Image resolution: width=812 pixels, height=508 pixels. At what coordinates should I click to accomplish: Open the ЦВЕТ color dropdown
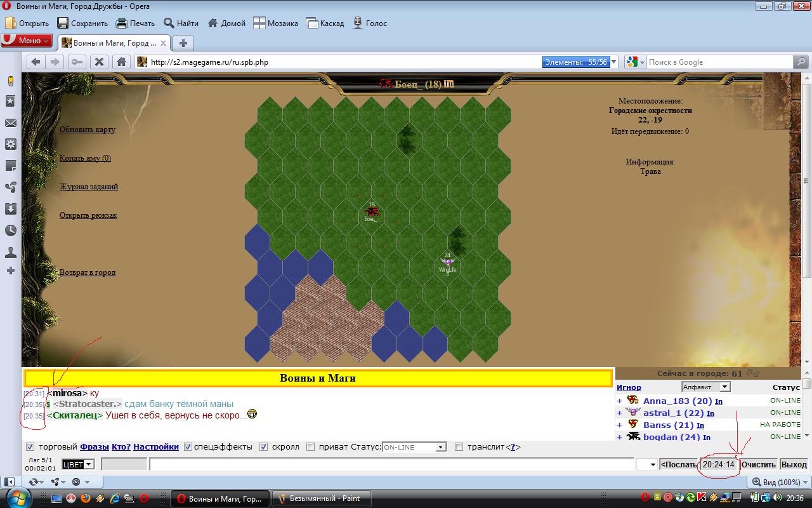pyautogui.click(x=78, y=464)
